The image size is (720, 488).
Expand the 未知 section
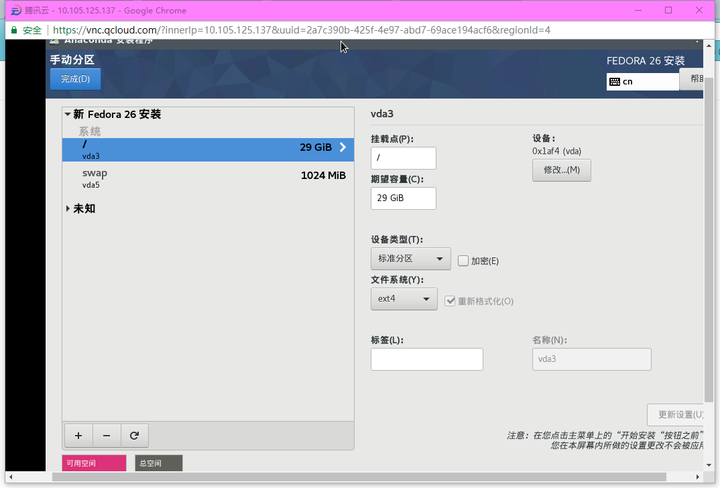[67, 209]
